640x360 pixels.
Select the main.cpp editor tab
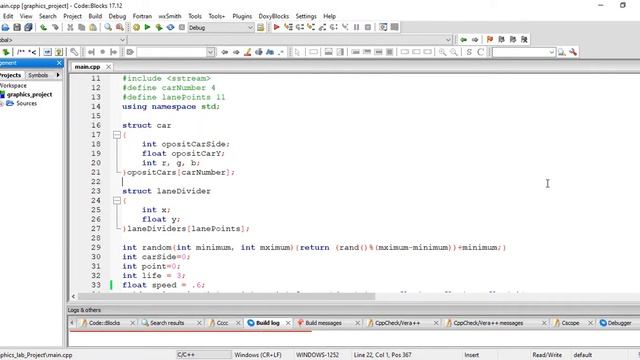87,67
